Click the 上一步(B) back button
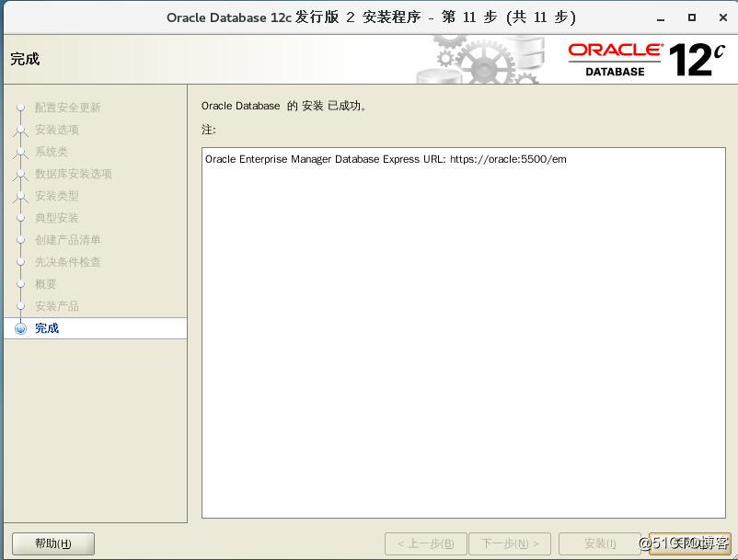Image resolution: width=738 pixels, height=560 pixels. click(426, 543)
